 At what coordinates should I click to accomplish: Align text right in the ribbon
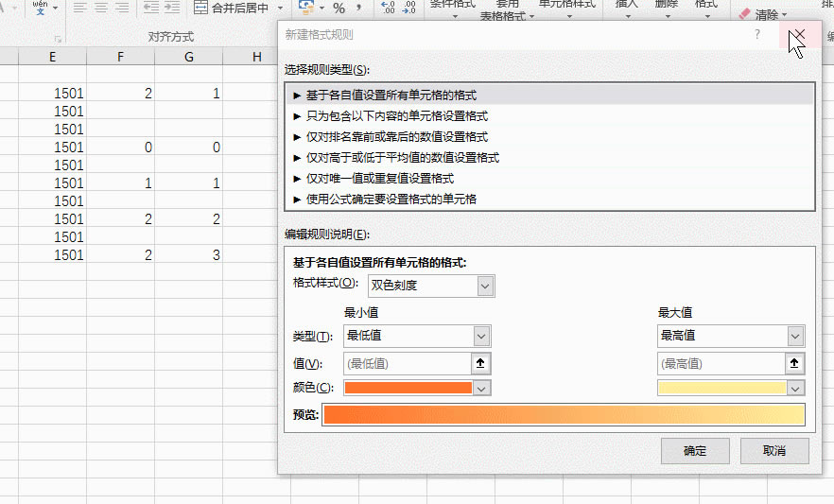(x=122, y=8)
